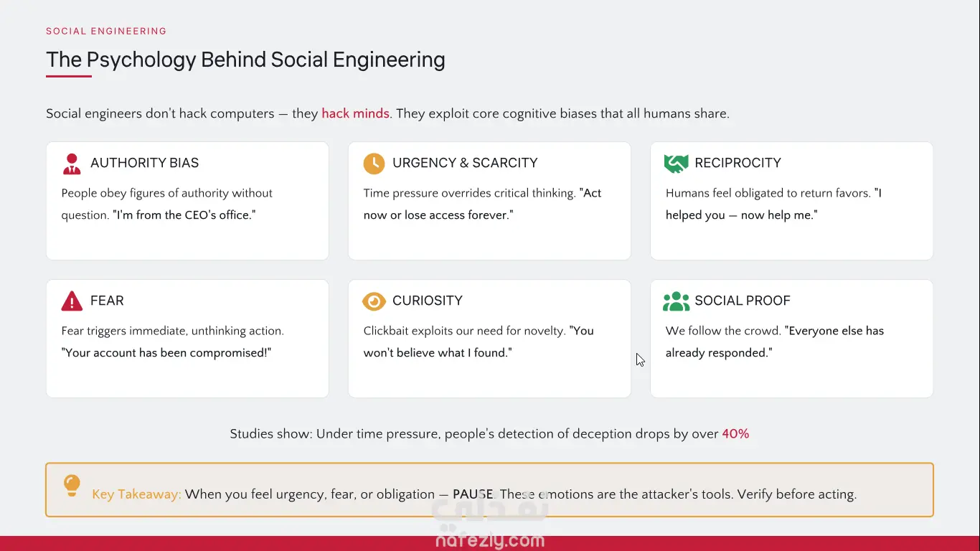Click the lightbulb Key Takeaway icon
The image size is (980, 551).
point(72,486)
